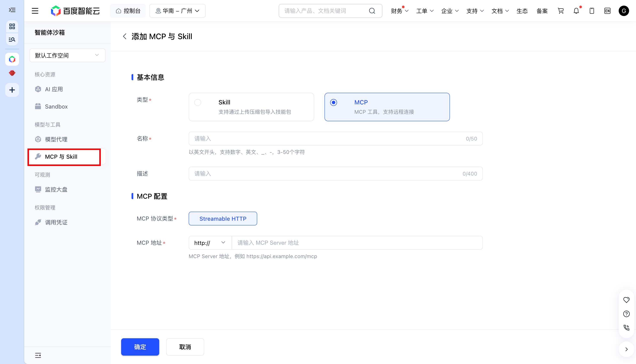Open the user avatar G menu
The width and height of the screenshot is (636, 364).
point(624,11)
